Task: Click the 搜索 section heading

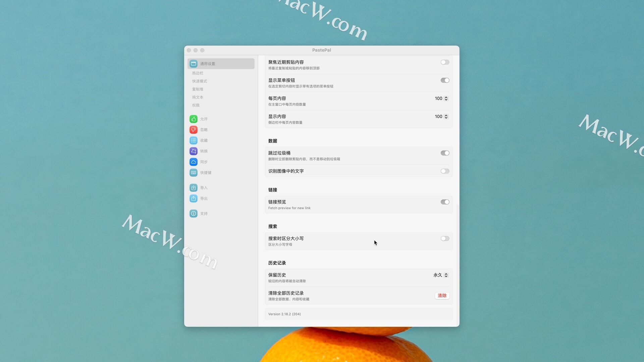Action: pyautogui.click(x=273, y=227)
